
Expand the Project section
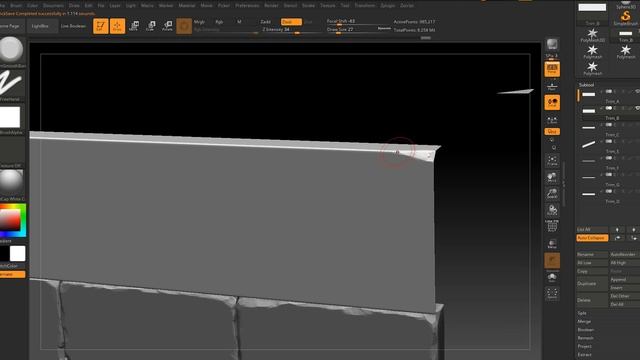[x=584, y=346]
